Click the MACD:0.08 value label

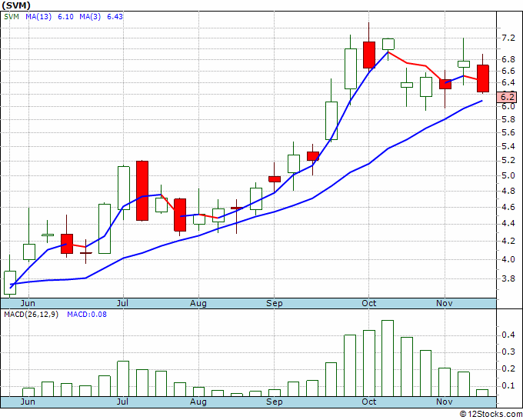tap(87, 315)
